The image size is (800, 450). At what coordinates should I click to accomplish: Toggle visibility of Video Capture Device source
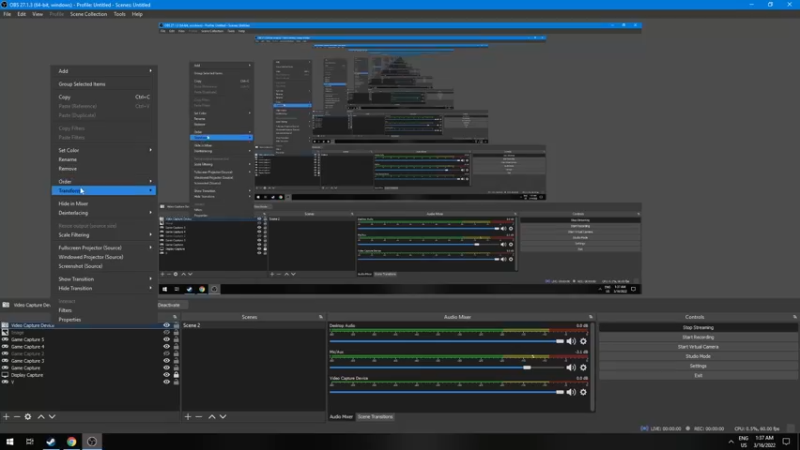point(166,325)
